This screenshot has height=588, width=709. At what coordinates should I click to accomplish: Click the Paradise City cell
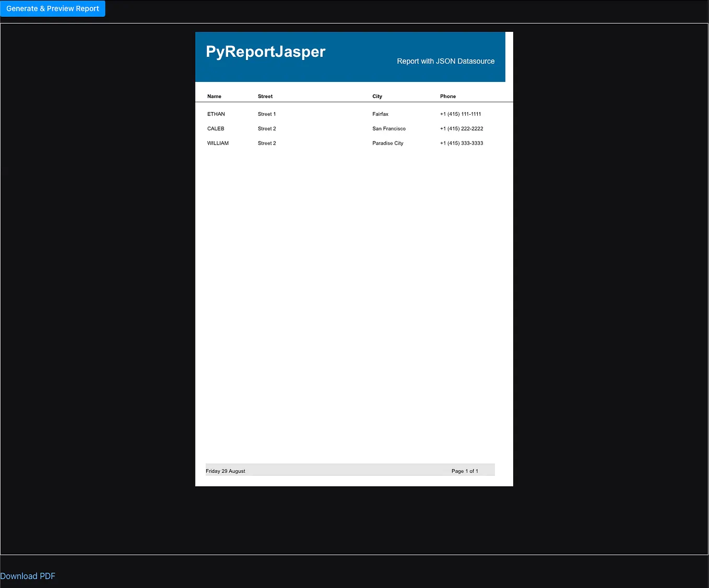(x=387, y=143)
